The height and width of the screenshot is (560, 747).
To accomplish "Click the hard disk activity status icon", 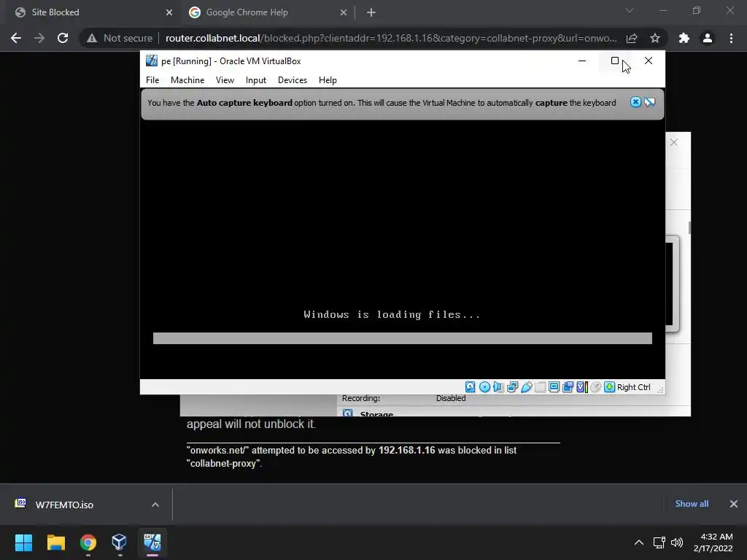I will pos(471,387).
